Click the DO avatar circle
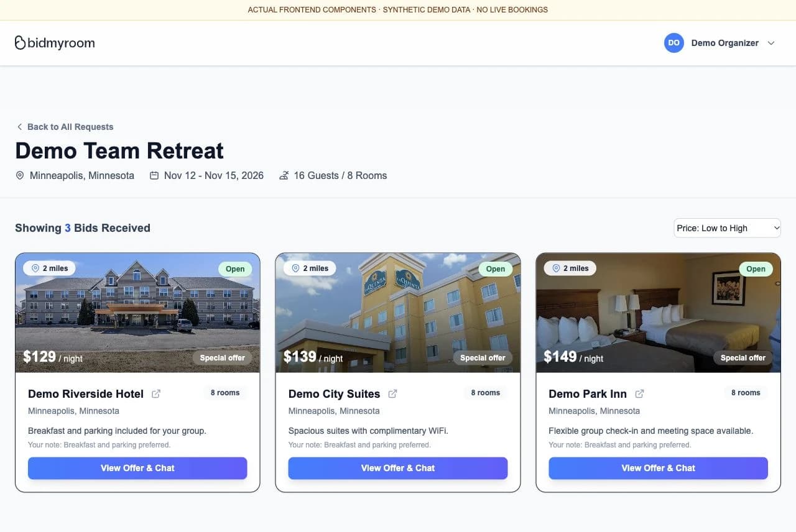Image resolution: width=796 pixels, height=532 pixels. tap(674, 43)
